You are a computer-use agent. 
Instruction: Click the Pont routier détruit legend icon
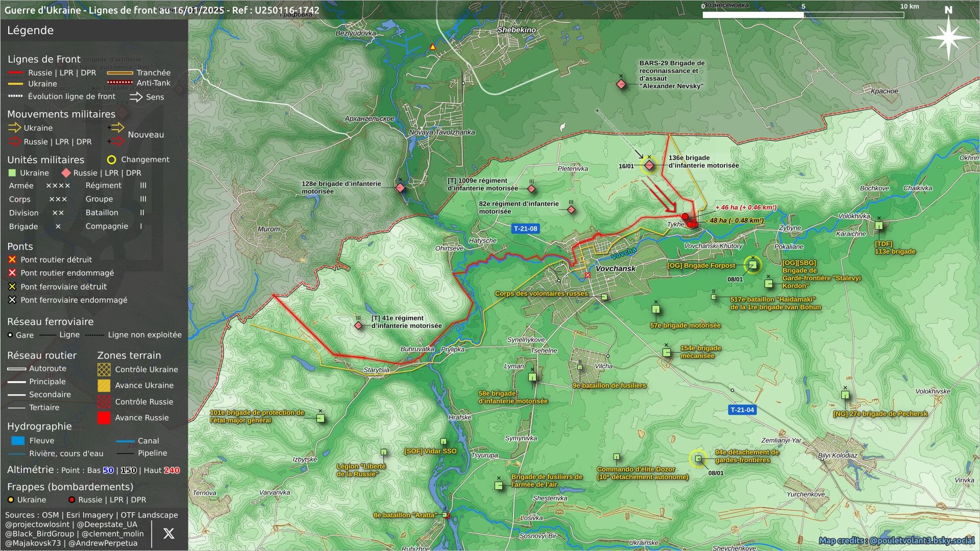point(12,260)
